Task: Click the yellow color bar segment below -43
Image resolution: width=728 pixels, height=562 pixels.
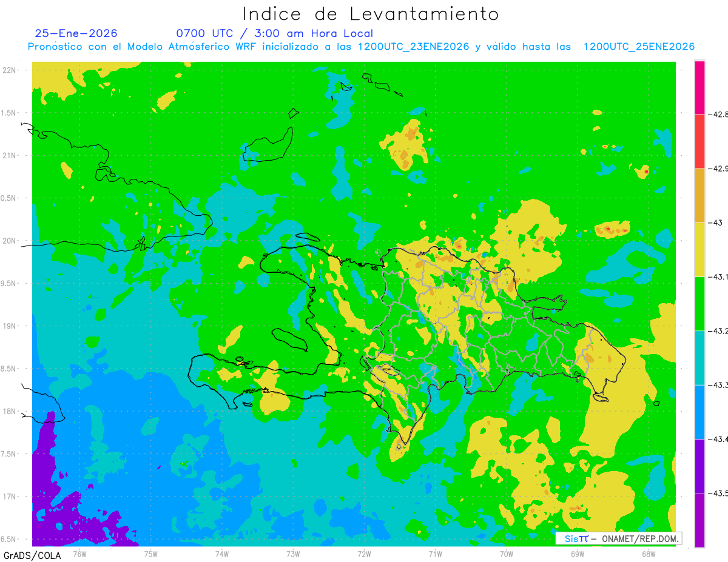Action: pyautogui.click(x=699, y=249)
